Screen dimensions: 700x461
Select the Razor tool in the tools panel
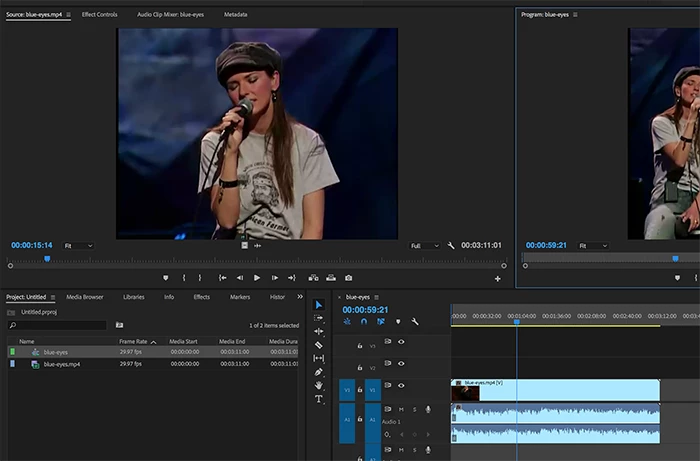319,345
